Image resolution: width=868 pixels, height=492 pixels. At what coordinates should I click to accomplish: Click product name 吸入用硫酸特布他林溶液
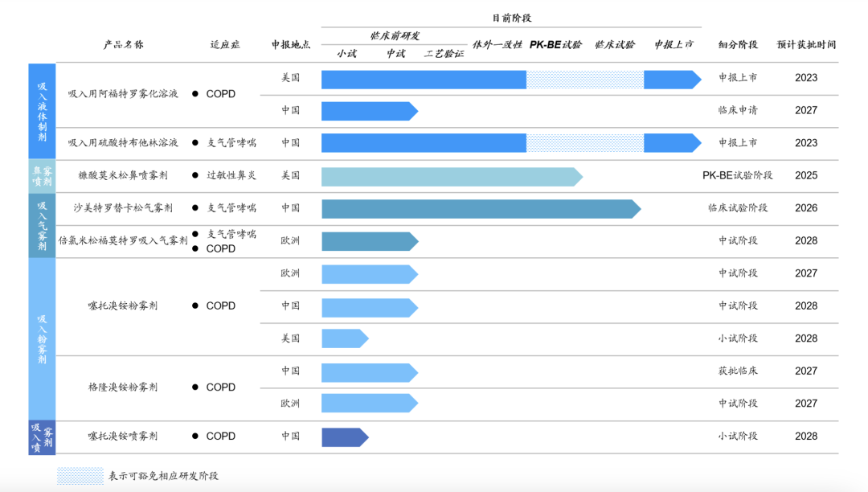tap(123, 143)
